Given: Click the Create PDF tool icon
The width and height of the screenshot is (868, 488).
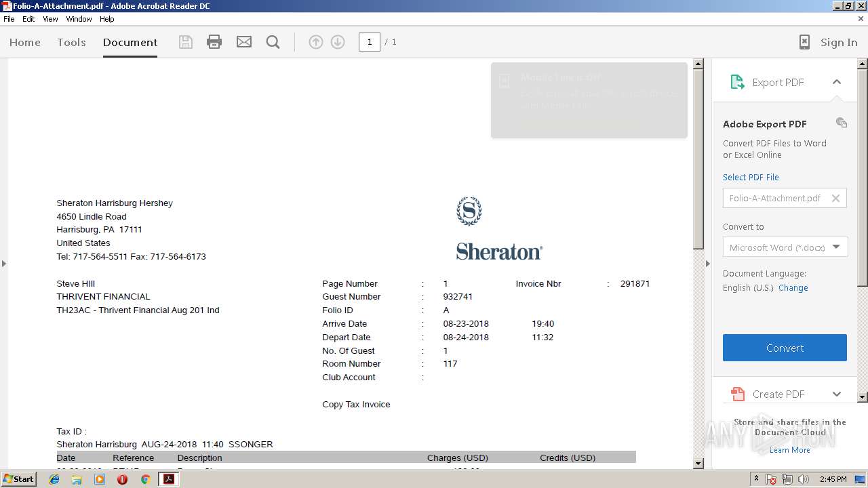Looking at the screenshot, I should 737,394.
